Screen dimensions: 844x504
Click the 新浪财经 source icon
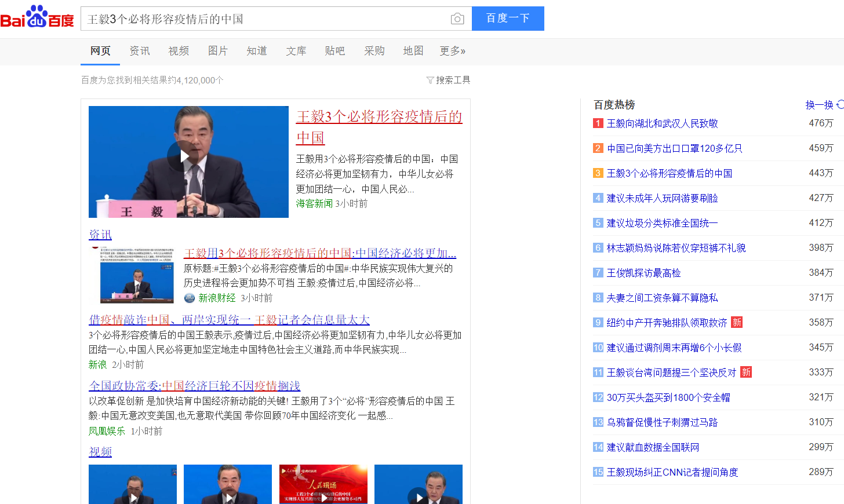(x=190, y=298)
